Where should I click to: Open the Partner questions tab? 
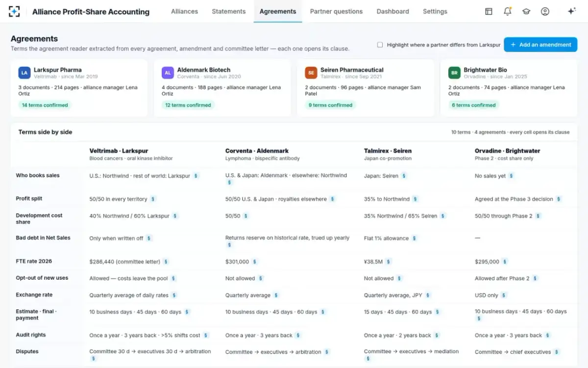point(336,11)
